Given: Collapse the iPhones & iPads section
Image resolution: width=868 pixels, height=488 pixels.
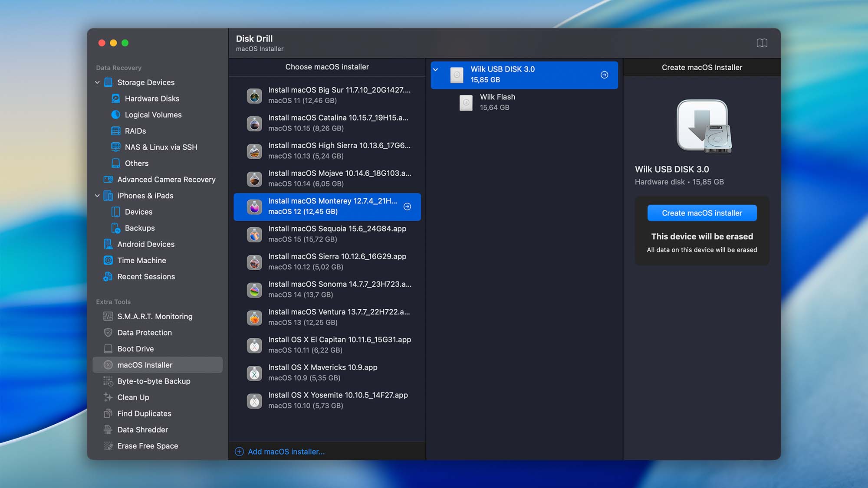Looking at the screenshot, I should pyautogui.click(x=97, y=196).
